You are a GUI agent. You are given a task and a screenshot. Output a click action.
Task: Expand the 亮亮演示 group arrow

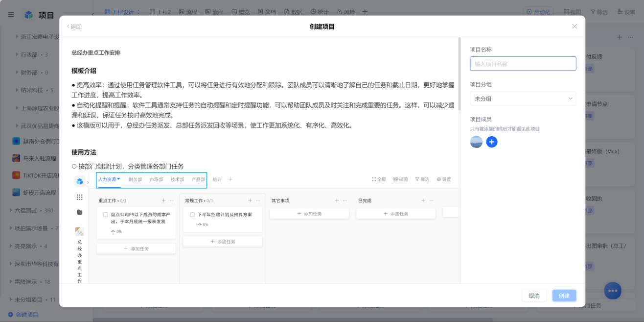click(x=11, y=246)
